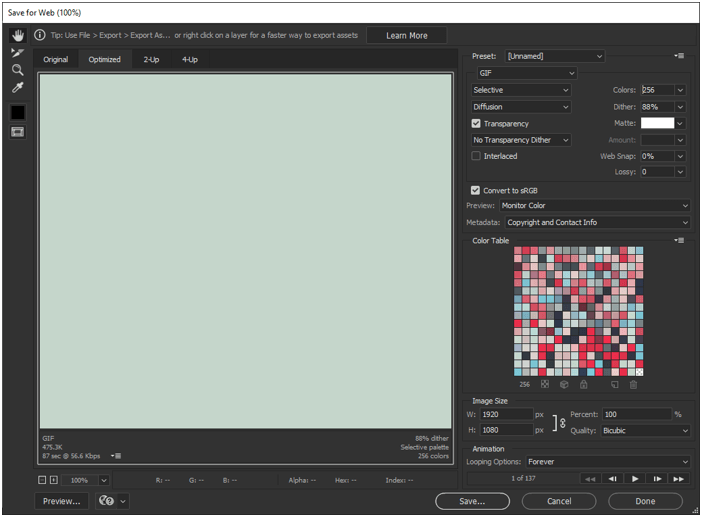Click the Dither value field
This screenshot has width=703, height=519.
tap(657, 107)
